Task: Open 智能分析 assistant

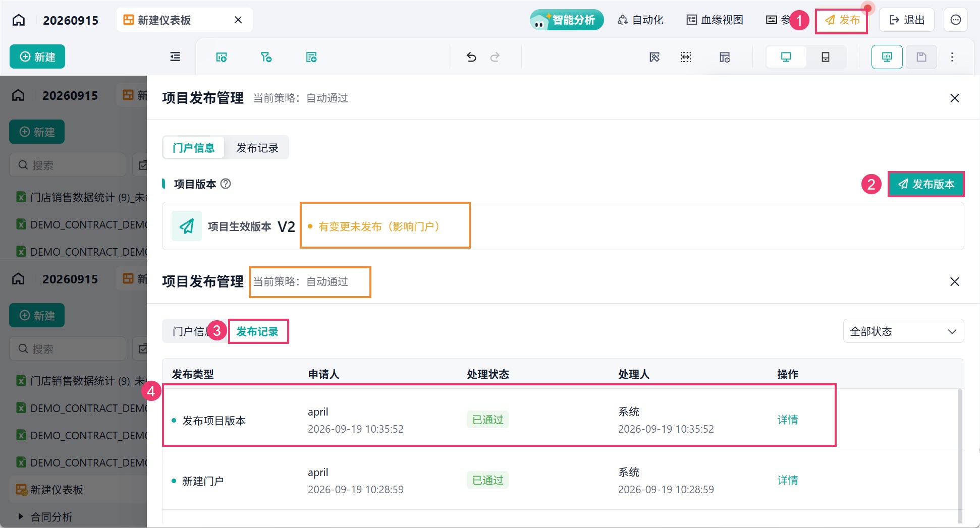Action: [566, 20]
